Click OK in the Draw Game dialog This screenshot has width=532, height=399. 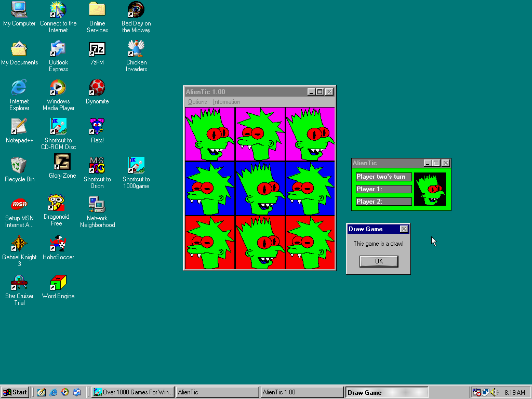tap(379, 261)
